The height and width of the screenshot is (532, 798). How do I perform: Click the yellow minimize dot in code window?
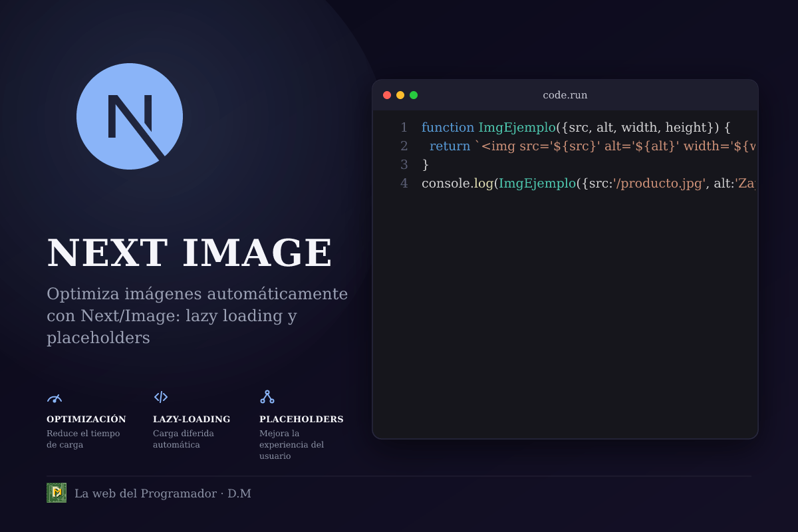[400, 95]
